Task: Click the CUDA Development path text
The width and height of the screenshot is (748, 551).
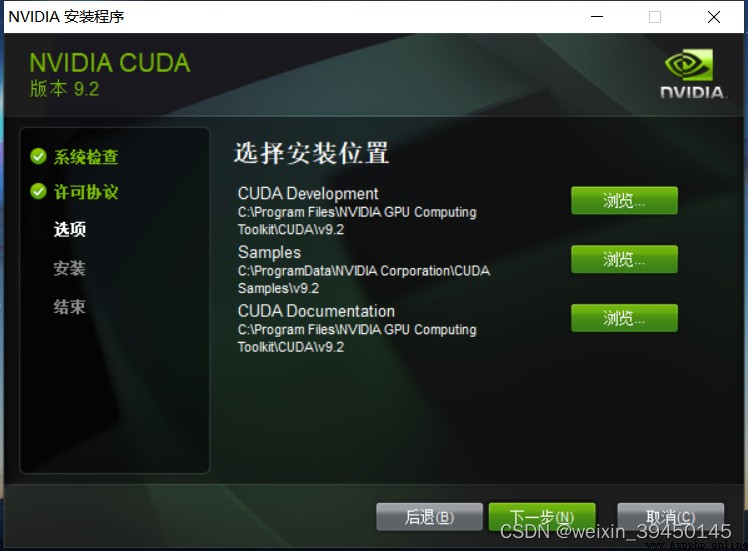Action: pyautogui.click(x=357, y=220)
